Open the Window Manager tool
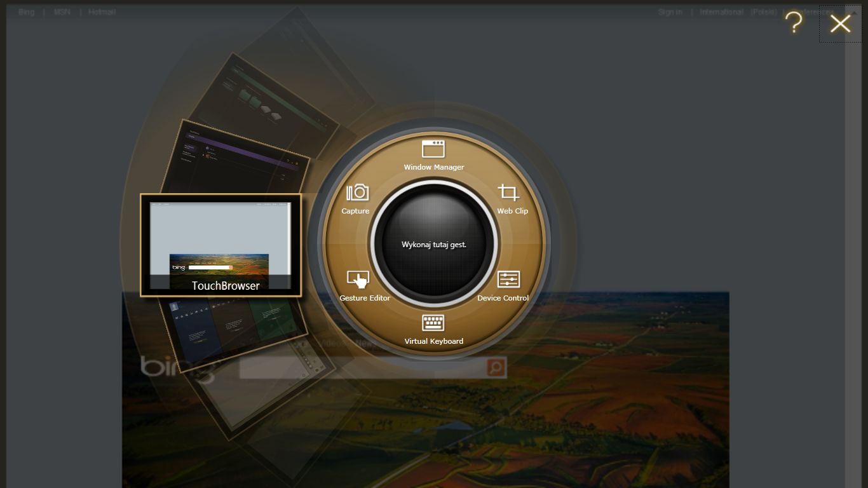Viewport: 868px width, 488px height. pyautogui.click(x=434, y=156)
